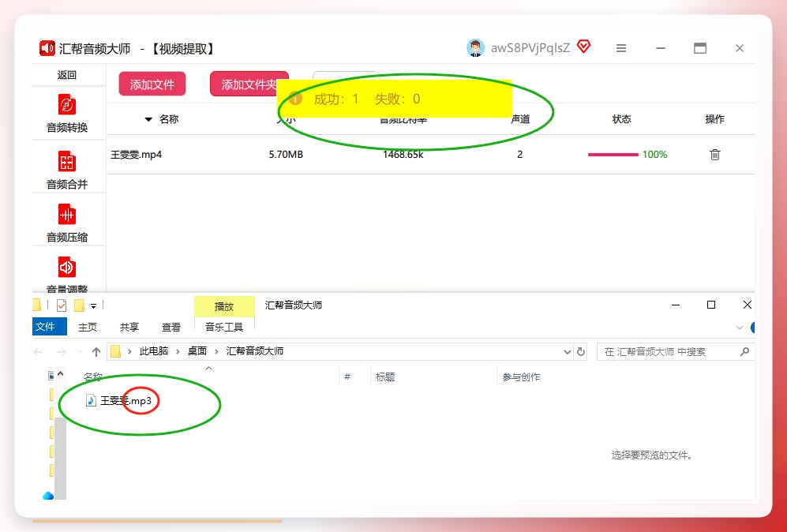
Task: Click the user avatar next to awS8PVjPqlsZ
Action: point(475,48)
